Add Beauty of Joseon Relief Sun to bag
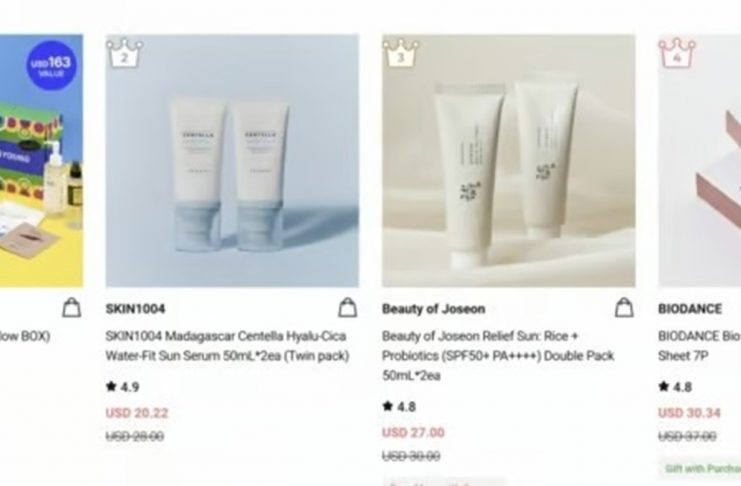Viewport: 741px width, 486px height. coord(624,308)
